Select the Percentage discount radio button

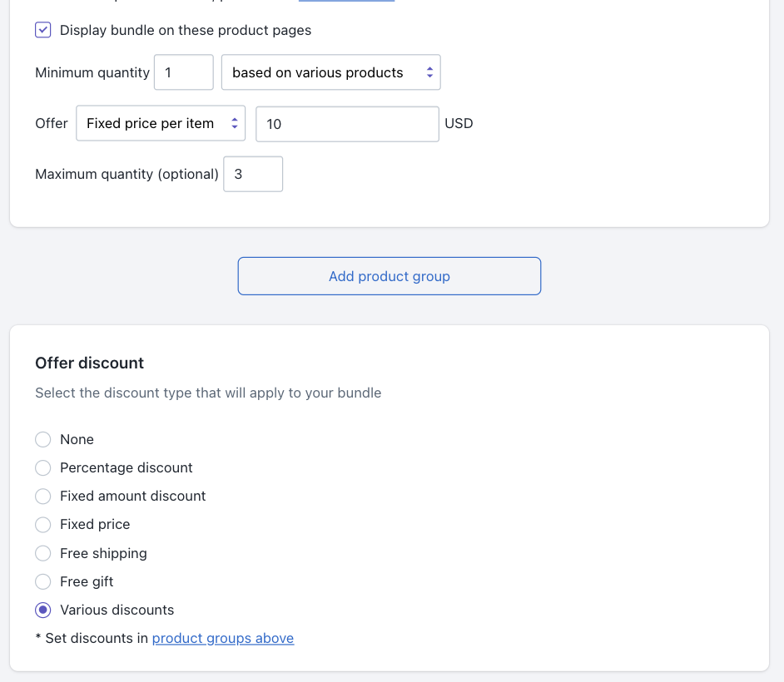[43, 468]
